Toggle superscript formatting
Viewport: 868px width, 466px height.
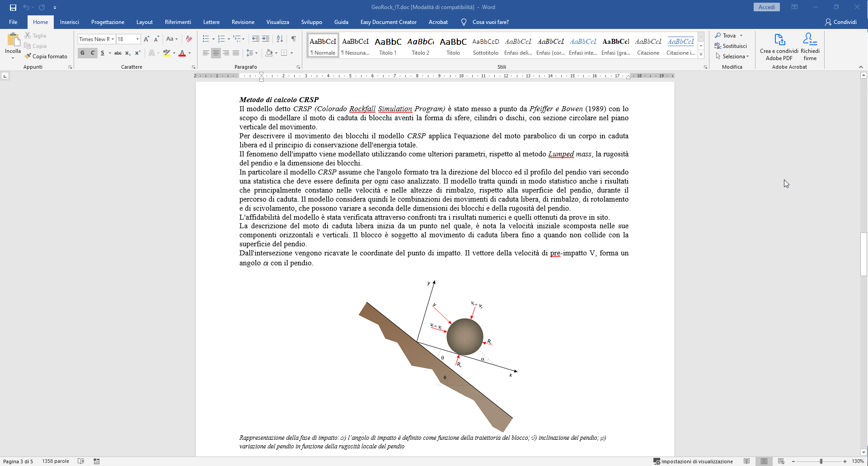138,53
